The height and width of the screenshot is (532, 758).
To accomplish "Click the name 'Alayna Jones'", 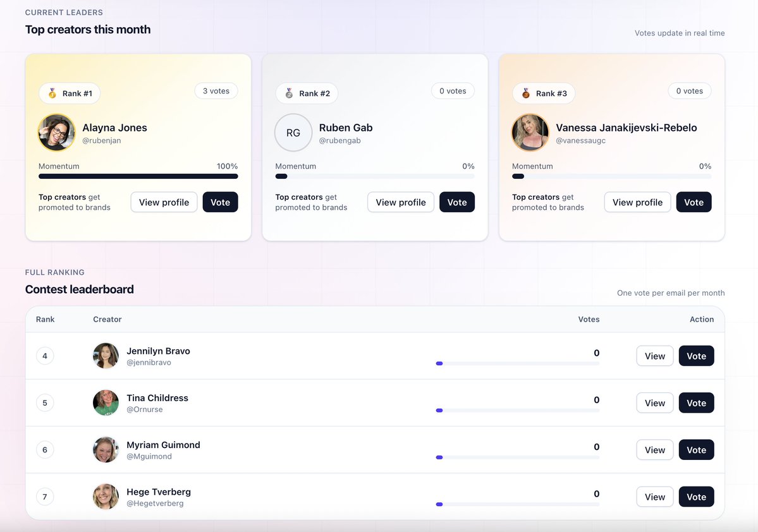I will (114, 128).
